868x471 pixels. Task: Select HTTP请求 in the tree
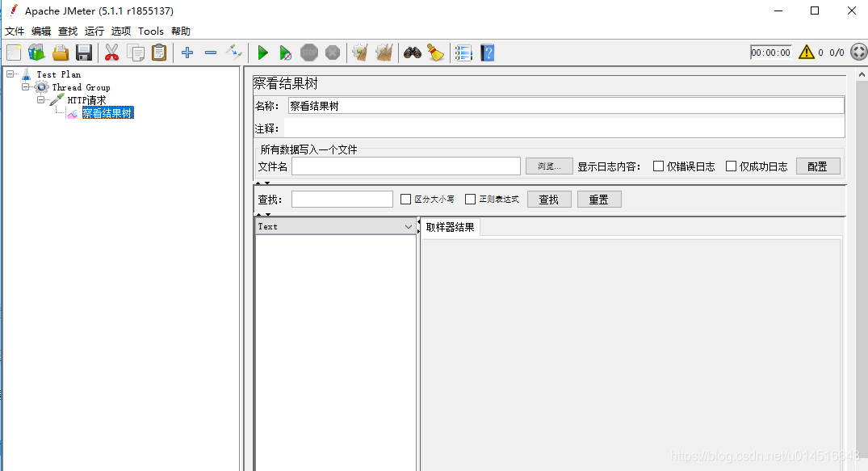pyautogui.click(x=86, y=99)
